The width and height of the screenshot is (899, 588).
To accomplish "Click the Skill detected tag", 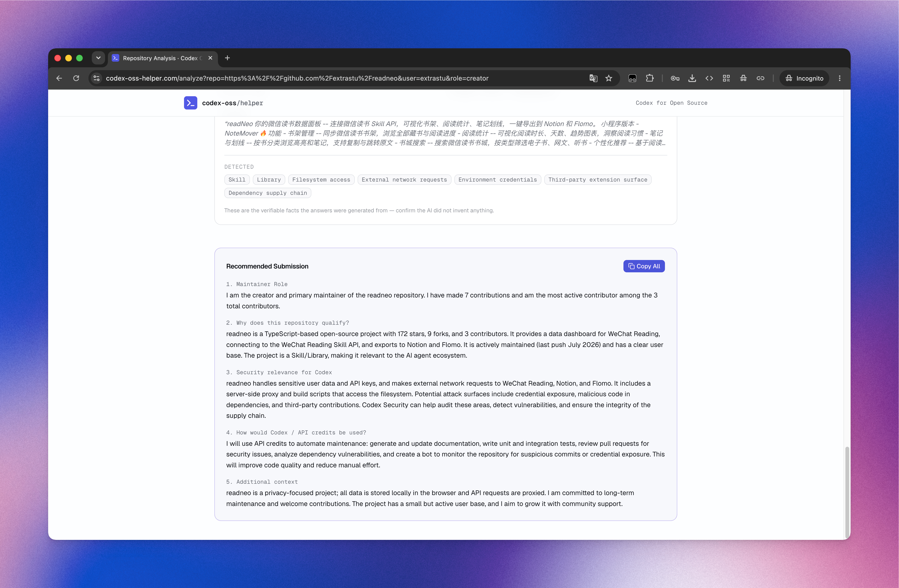I will 237,180.
